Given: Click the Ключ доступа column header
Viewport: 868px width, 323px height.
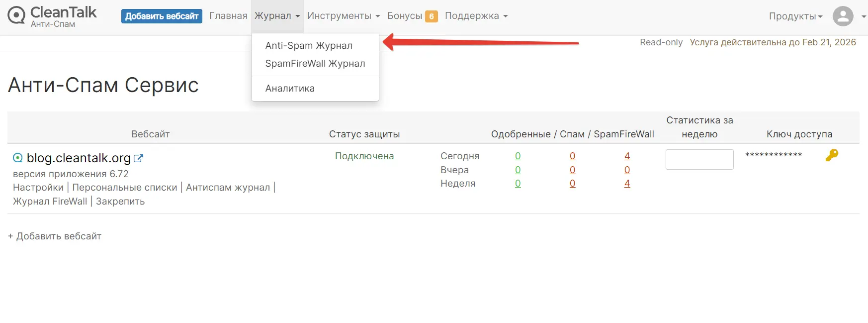Looking at the screenshot, I should (x=799, y=134).
